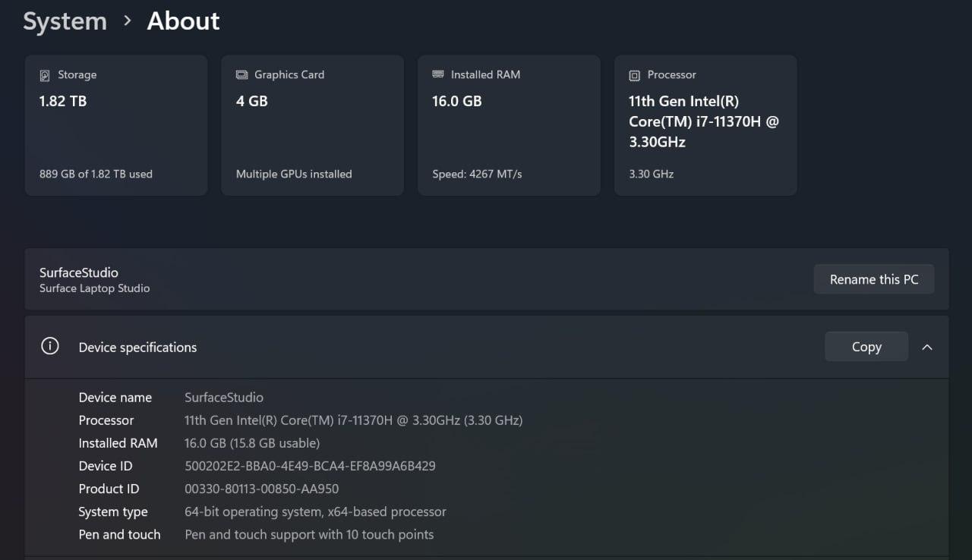Click the System type value text
The height and width of the screenshot is (560, 972).
[315, 511]
